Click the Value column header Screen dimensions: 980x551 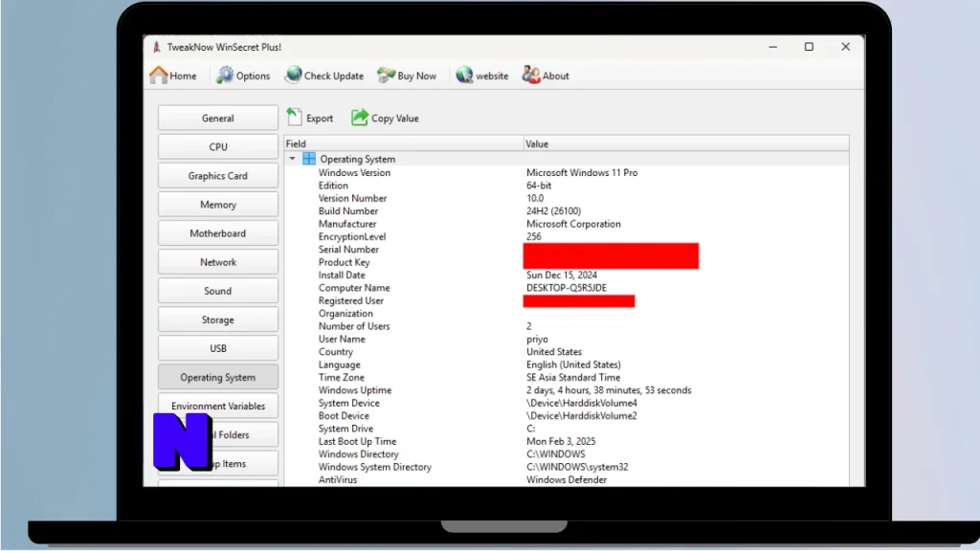pyautogui.click(x=686, y=143)
